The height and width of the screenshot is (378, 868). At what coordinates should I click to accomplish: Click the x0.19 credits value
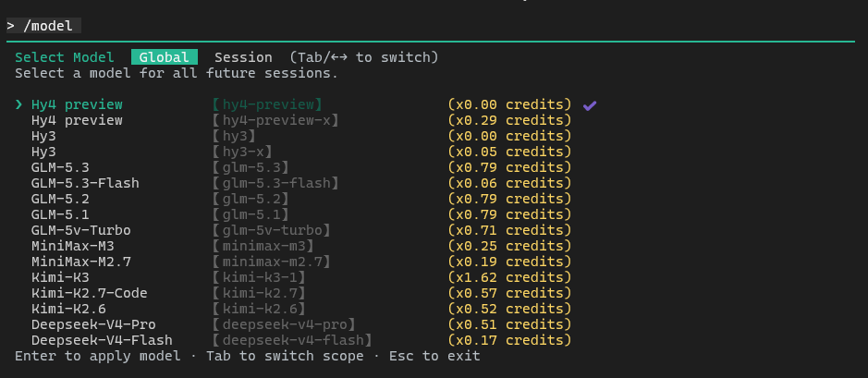click(510, 262)
